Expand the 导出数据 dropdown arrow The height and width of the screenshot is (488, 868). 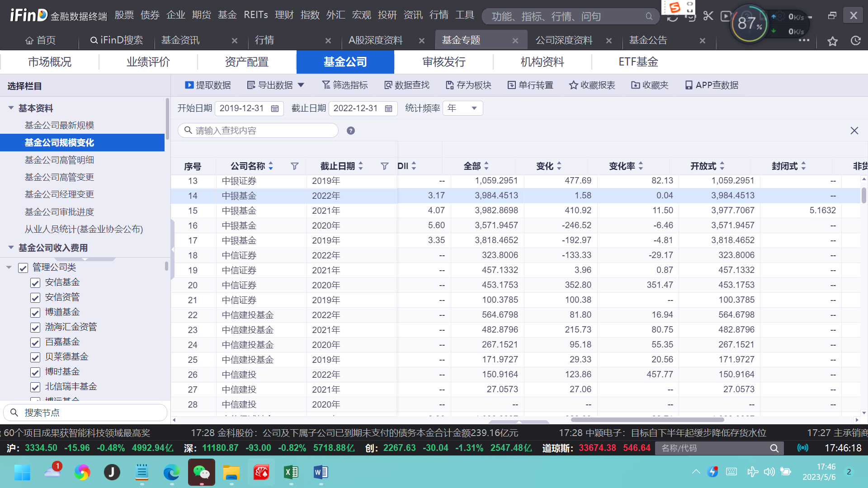301,85
